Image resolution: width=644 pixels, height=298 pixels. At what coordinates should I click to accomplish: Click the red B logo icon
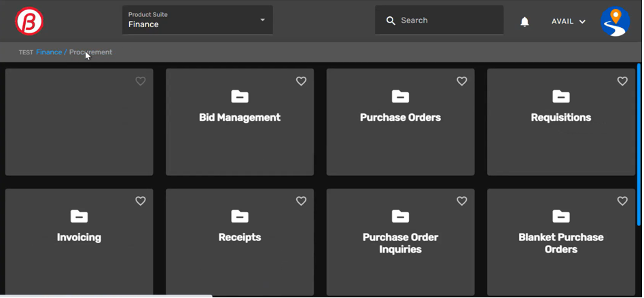(x=29, y=21)
